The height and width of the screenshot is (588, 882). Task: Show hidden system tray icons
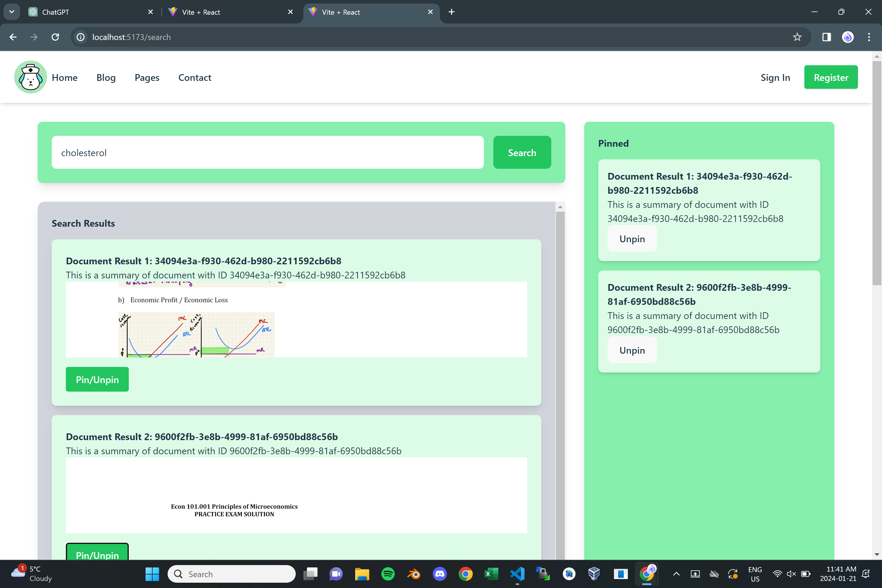click(676, 574)
